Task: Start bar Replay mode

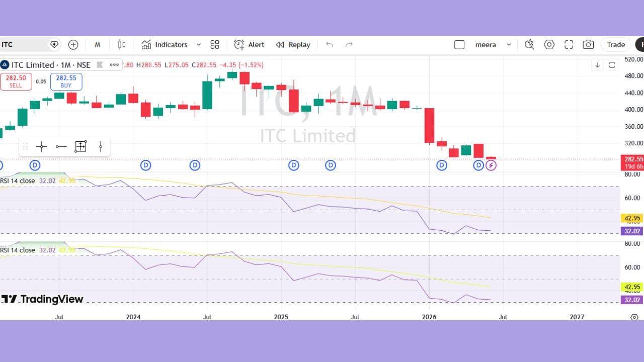Action: 293,45
